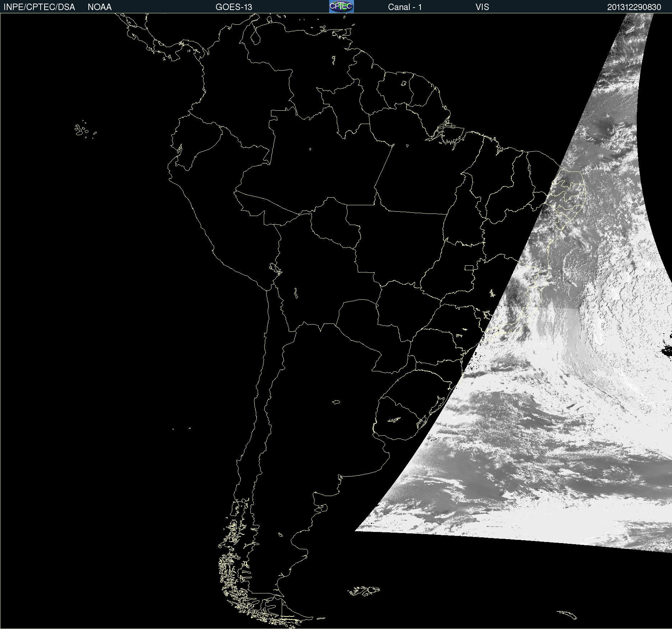This screenshot has height=629, width=672.
Task: Select the VIS channel label
Action: coord(482,7)
